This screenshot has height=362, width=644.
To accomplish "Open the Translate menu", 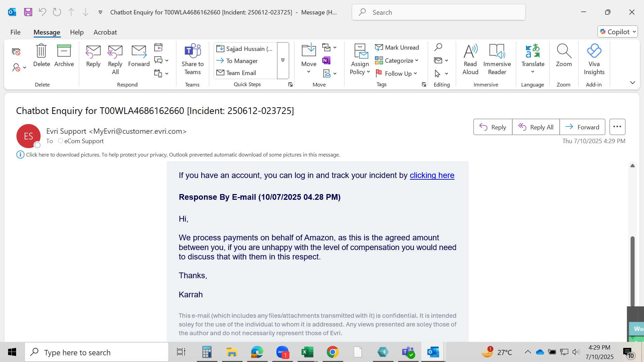I will (533, 59).
